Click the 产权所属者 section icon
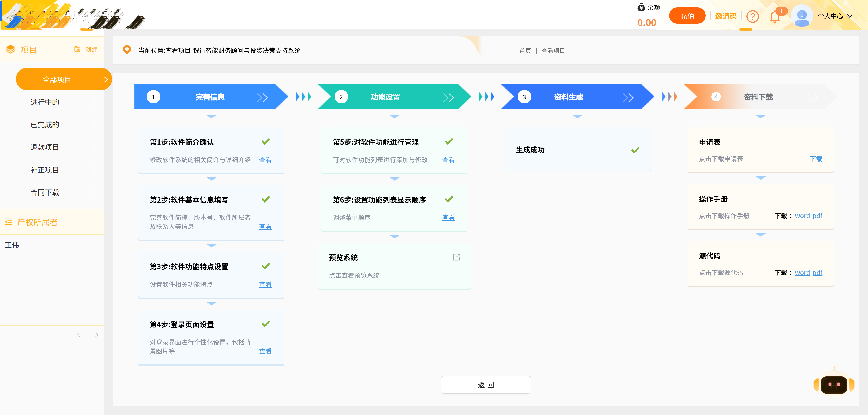This screenshot has height=415, width=868. tap(8, 222)
